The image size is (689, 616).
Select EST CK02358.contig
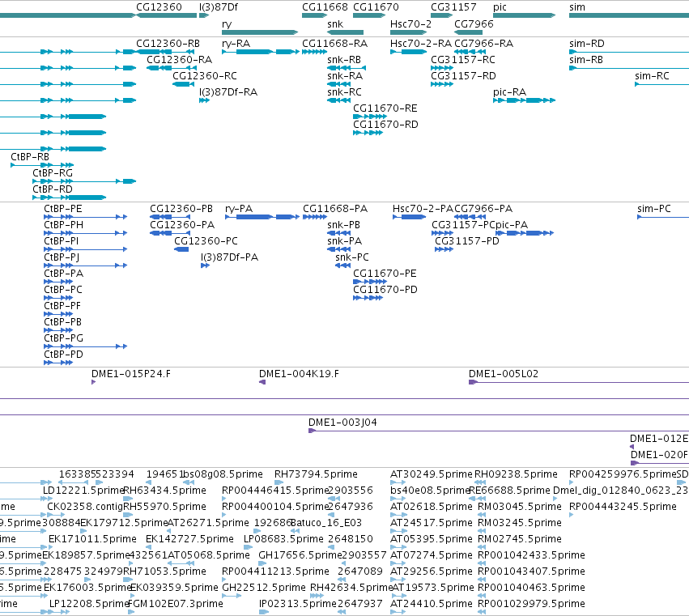85,507
